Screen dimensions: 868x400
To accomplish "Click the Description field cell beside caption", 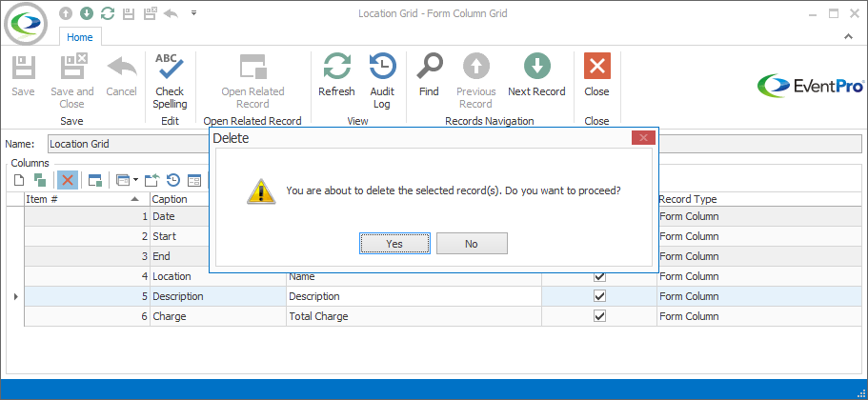I will [414, 296].
